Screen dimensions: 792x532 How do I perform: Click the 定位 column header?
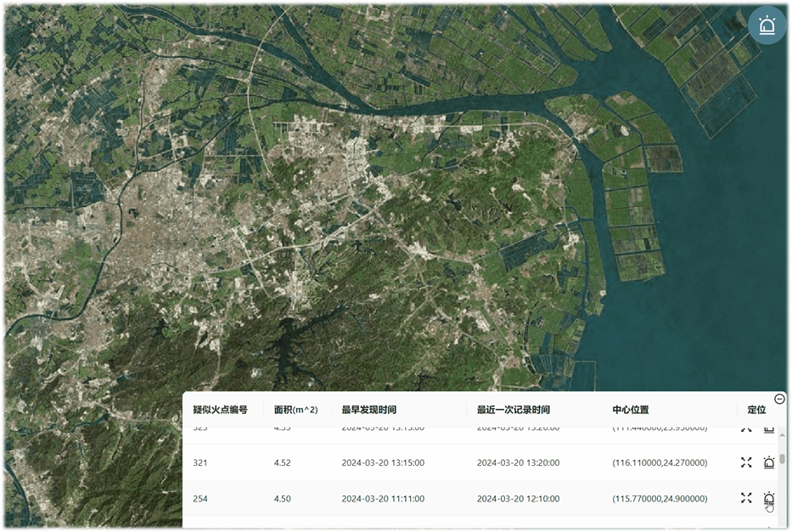[756, 410]
